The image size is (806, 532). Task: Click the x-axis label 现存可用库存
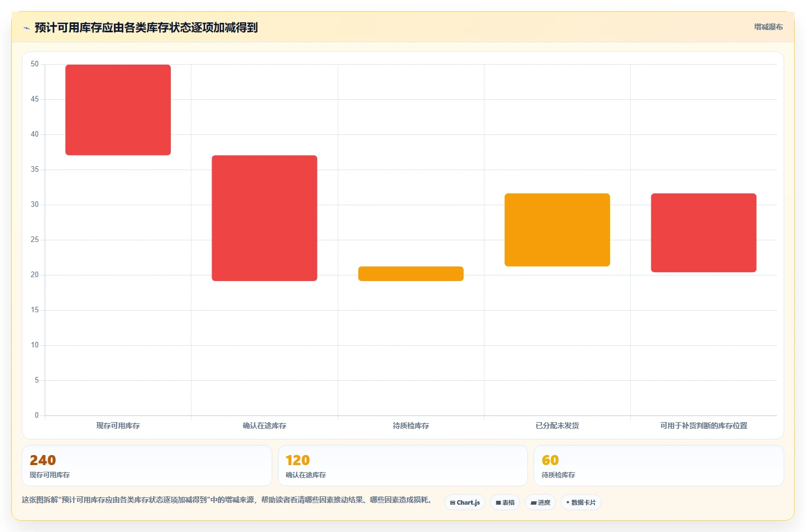point(118,425)
